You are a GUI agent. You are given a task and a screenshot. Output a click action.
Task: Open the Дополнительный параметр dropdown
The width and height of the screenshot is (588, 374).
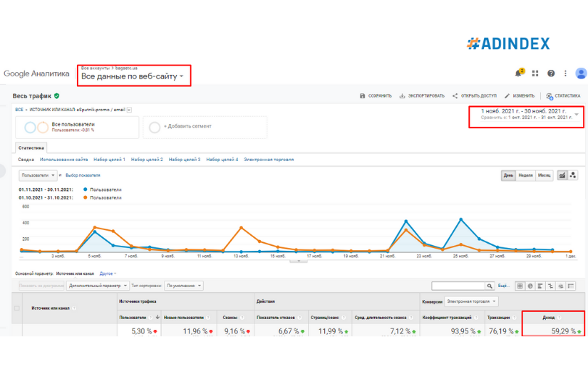tap(98, 286)
